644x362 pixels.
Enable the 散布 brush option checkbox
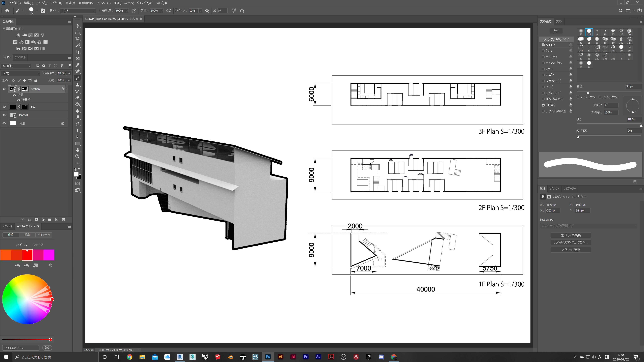543,51
